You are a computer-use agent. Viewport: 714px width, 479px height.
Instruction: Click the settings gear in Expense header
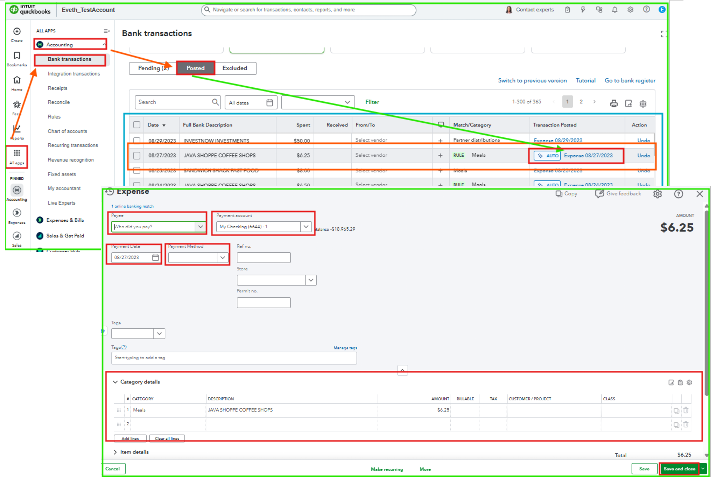(x=658, y=194)
